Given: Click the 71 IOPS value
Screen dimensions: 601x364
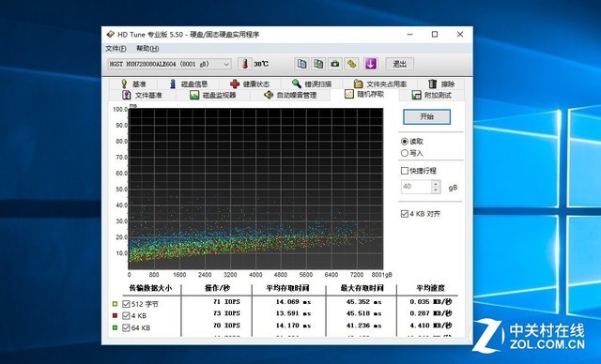Looking at the screenshot, I should click(226, 302).
